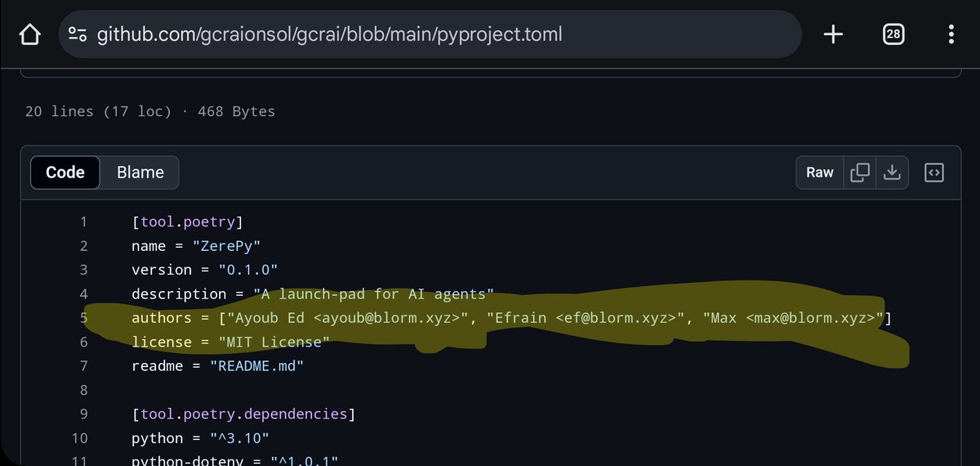Tap the browser home icon

[29, 34]
